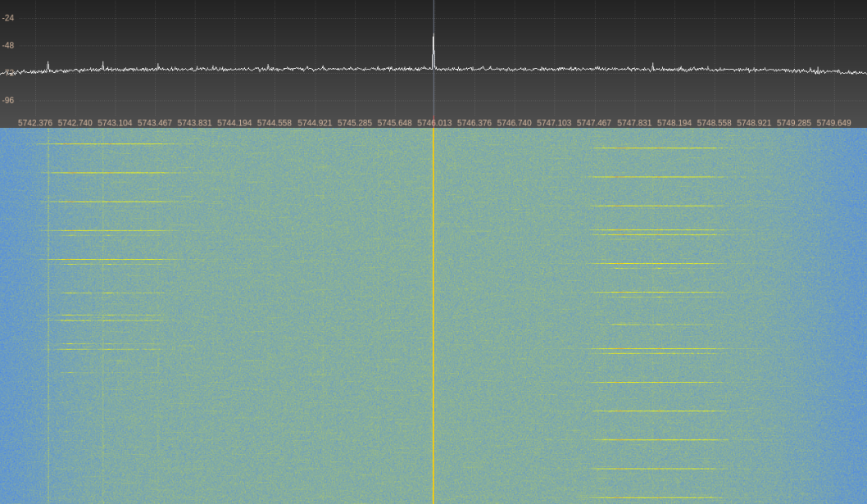Click the -24 dB scale label
This screenshot has width=867, height=504.
click(8, 17)
